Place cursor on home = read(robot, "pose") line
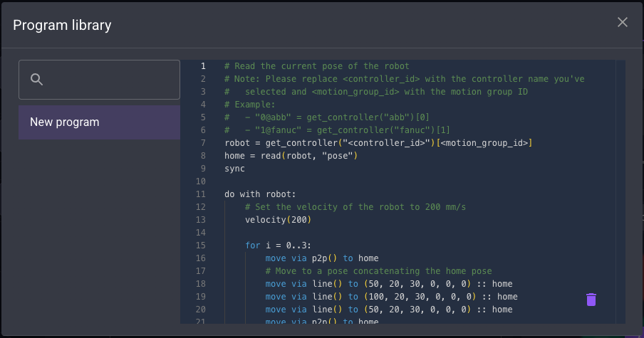 click(290, 156)
